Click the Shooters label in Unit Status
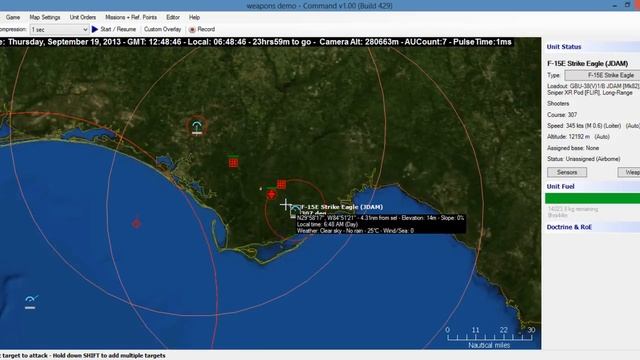The image size is (640, 360). (558, 104)
